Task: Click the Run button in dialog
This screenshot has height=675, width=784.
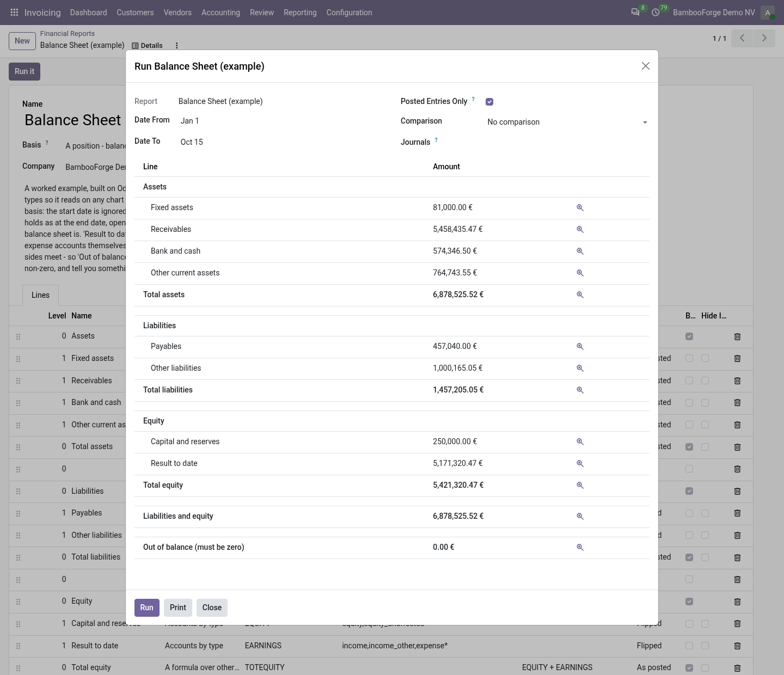Action: coord(147,607)
